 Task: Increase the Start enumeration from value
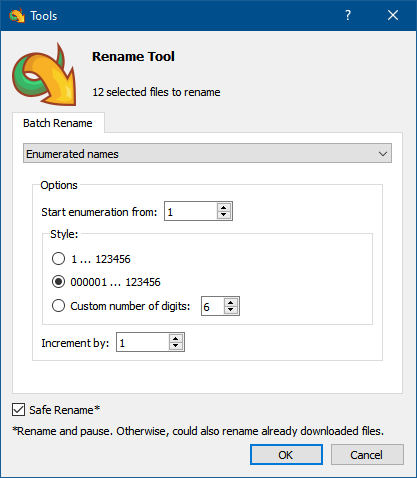(224, 207)
